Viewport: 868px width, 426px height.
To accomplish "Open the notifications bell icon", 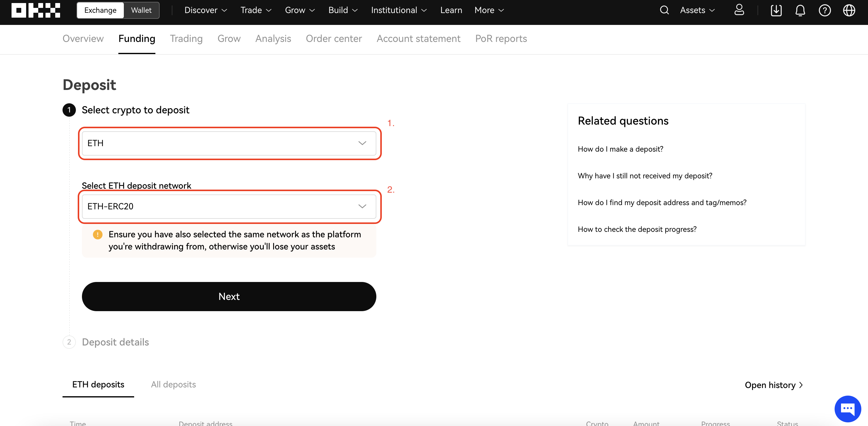I will pos(800,10).
